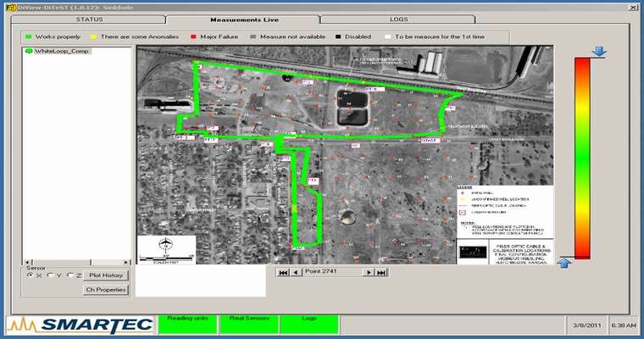The height and width of the screenshot is (339, 644).
Task: Select the Y sensor radio button
Action: [48, 275]
